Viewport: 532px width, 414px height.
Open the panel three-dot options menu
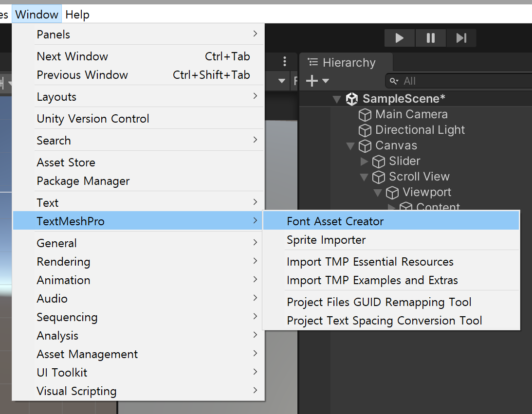click(285, 61)
